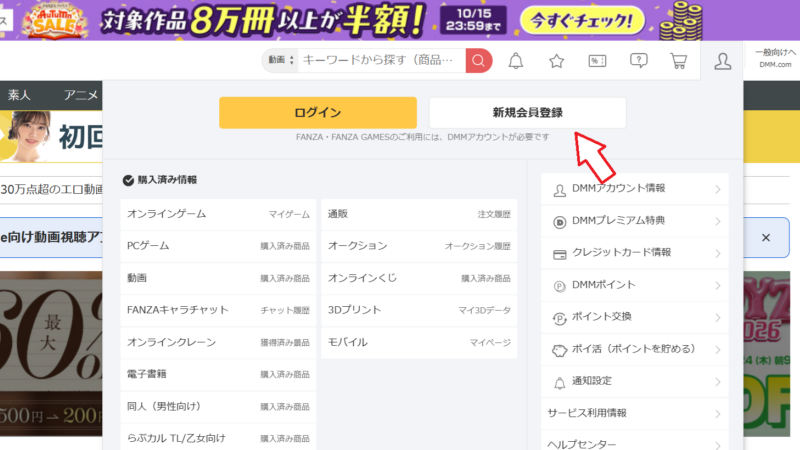Open オンラインクレーン 獲得済み景品 entry
This screenshot has width=800, height=450.
(x=218, y=342)
